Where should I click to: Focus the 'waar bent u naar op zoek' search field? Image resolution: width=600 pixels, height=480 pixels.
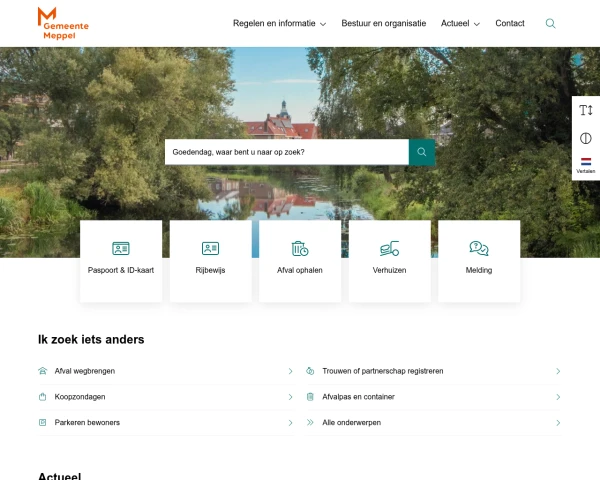click(287, 152)
